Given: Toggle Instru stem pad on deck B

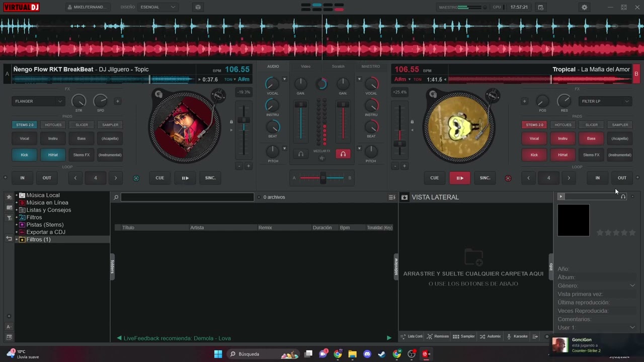Looking at the screenshot, I should point(562,138).
